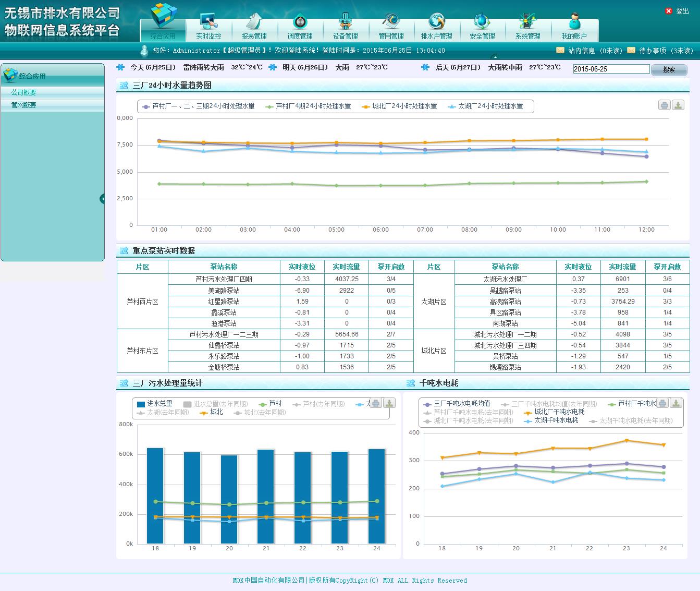The height and width of the screenshot is (591, 700).
Task: Open the 设备管理 equipment icon
Action: (x=345, y=21)
